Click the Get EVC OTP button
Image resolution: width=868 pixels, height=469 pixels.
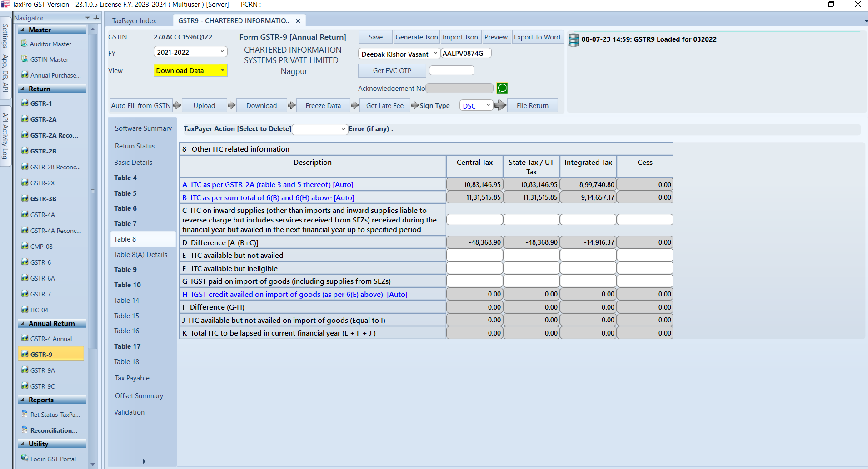(392, 70)
